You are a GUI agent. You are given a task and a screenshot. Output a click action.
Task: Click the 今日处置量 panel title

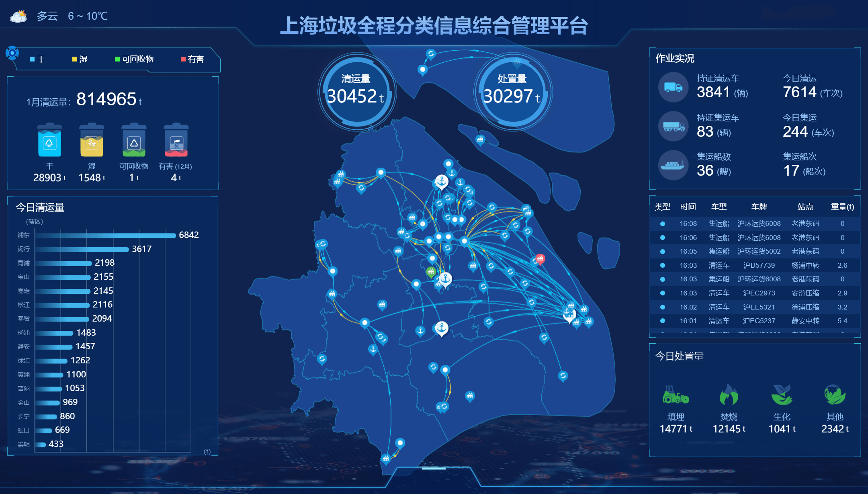(679, 356)
